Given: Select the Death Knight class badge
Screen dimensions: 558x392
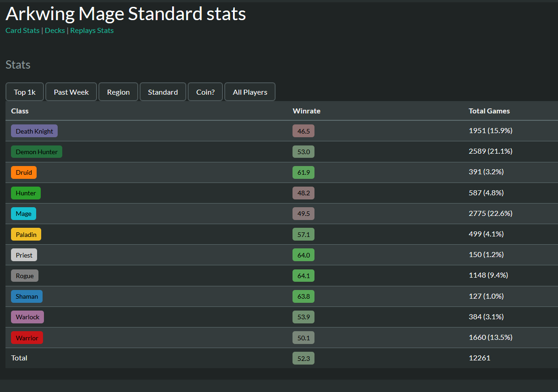Looking at the screenshot, I should click(34, 131).
